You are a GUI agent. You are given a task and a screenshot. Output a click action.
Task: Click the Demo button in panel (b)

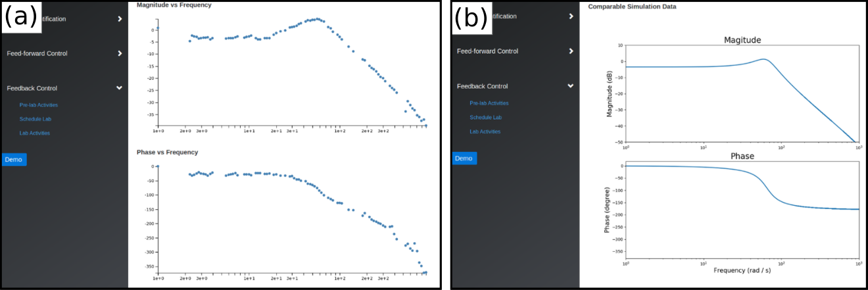click(464, 158)
